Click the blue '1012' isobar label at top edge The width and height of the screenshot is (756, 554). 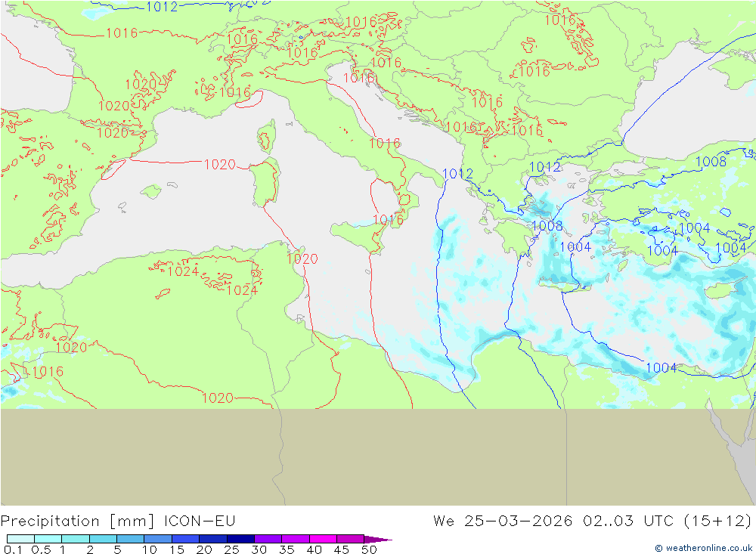[x=162, y=7]
